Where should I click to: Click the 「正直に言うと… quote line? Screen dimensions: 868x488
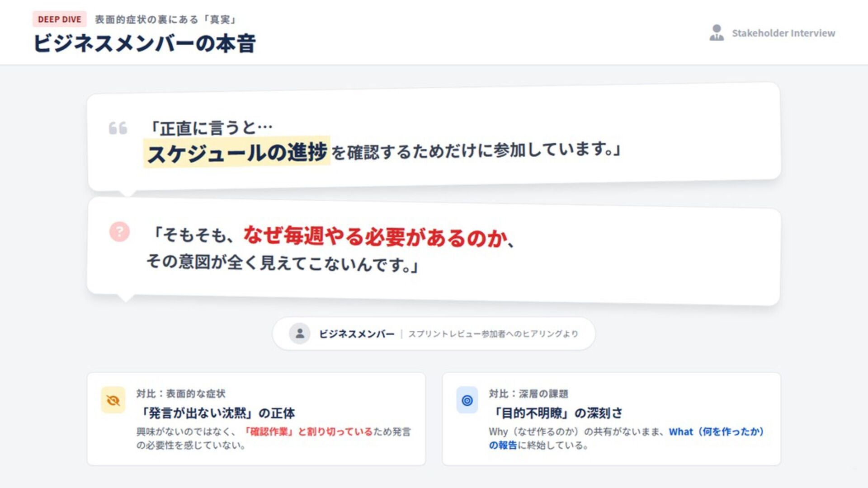click(211, 128)
